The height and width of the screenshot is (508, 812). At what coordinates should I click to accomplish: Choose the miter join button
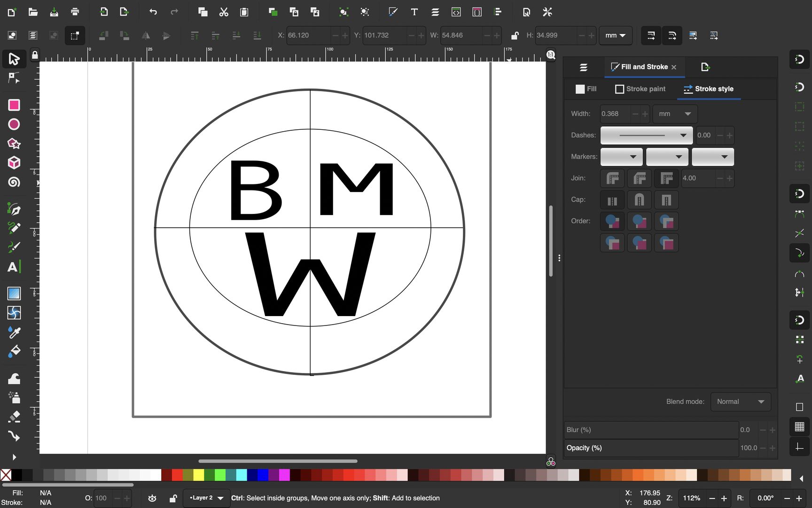click(666, 178)
